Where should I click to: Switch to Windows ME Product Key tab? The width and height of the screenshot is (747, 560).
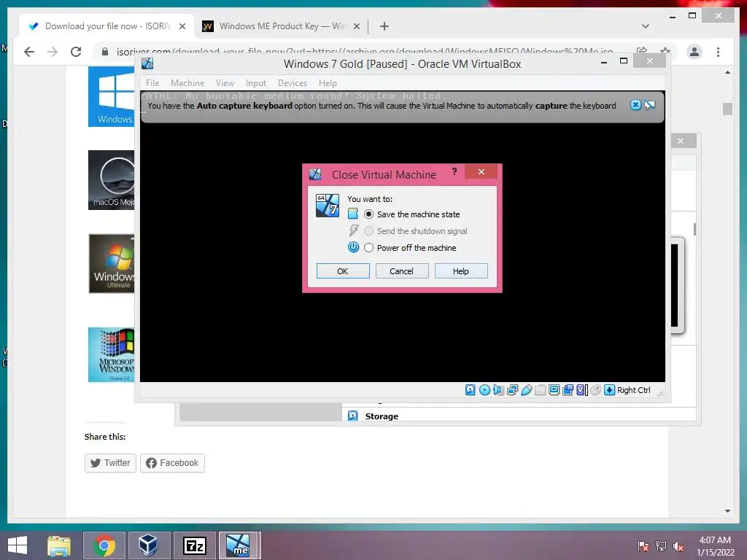click(x=281, y=26)
